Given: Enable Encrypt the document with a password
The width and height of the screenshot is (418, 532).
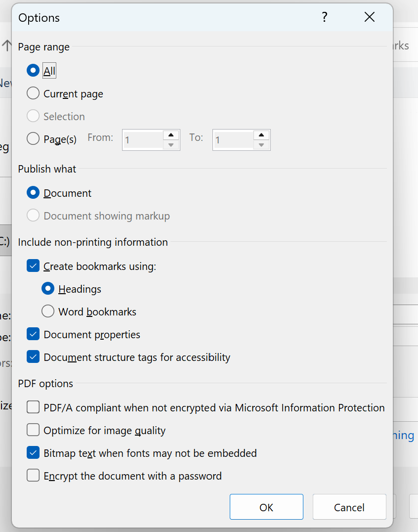Looking at the screenshot, I should click(x=33, y=475).
